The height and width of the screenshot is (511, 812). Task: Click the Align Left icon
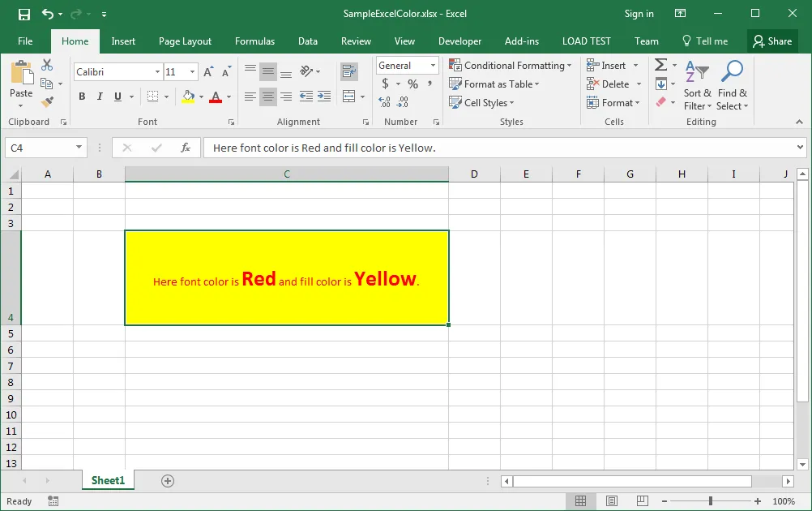pos(250,97)
